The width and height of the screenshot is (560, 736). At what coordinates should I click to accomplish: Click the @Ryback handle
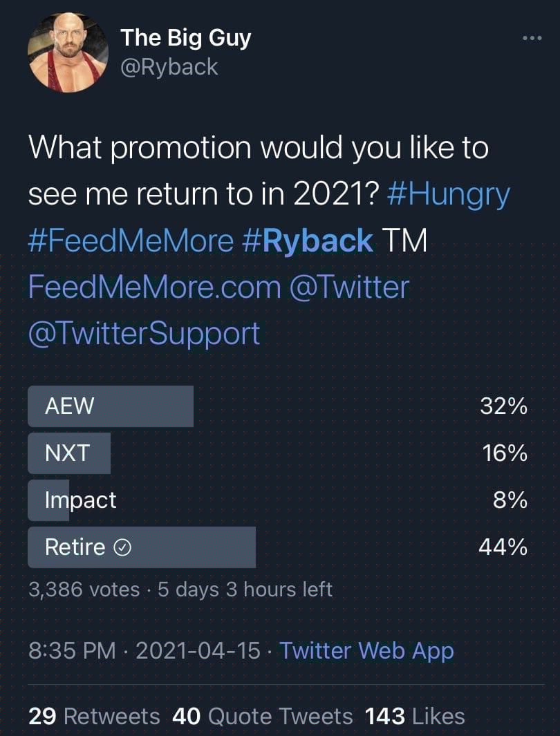169,67
